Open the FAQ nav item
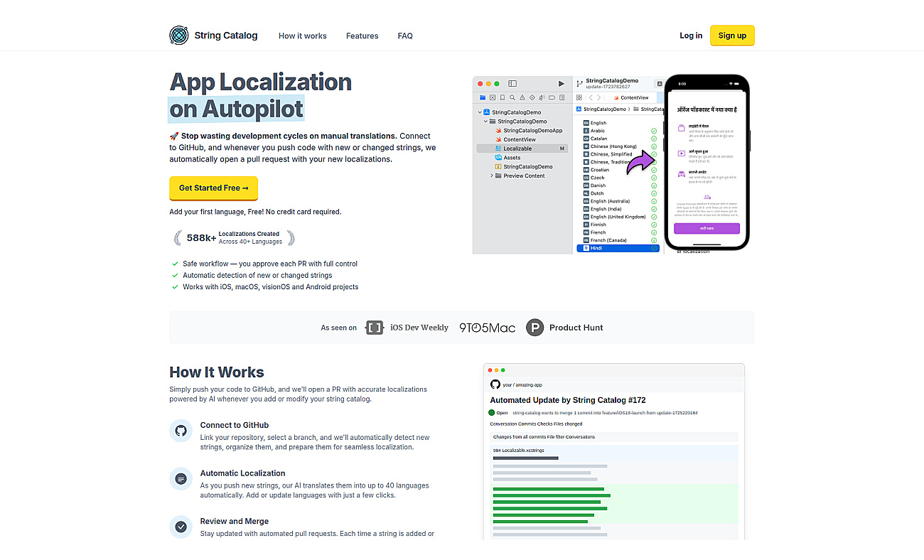 click(x=405, y=36)
